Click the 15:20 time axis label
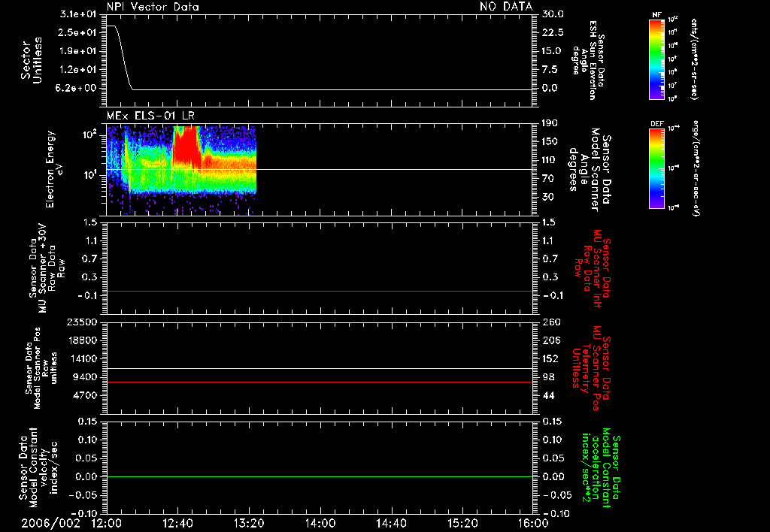 (462, 524)
